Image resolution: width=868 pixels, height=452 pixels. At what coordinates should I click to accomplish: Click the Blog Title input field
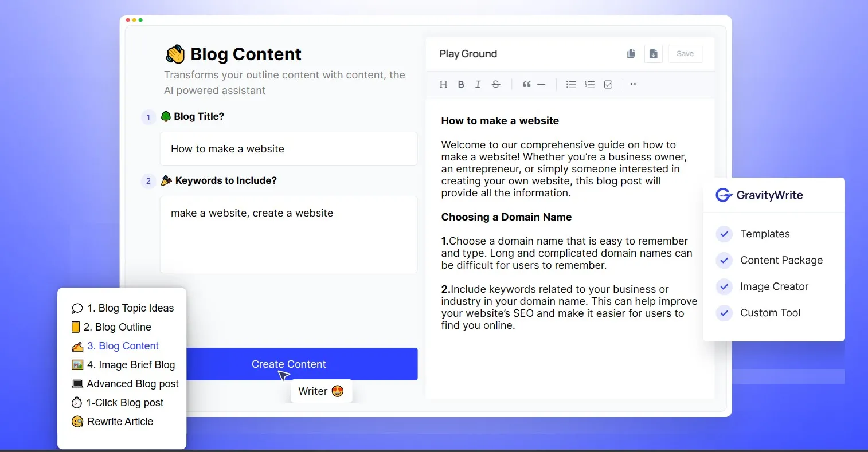tap(288, 148)
